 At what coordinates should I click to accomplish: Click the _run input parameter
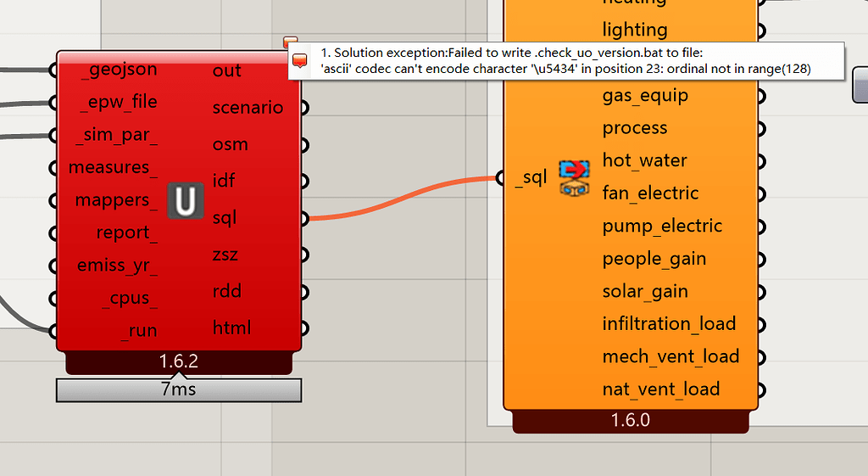click(x=140, y=331)
